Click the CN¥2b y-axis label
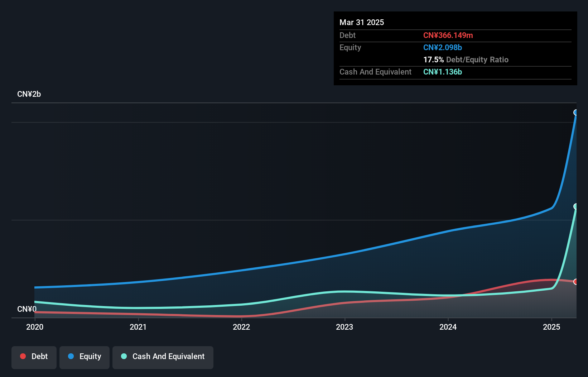588x377 pixels. click(x=29, y=94)
